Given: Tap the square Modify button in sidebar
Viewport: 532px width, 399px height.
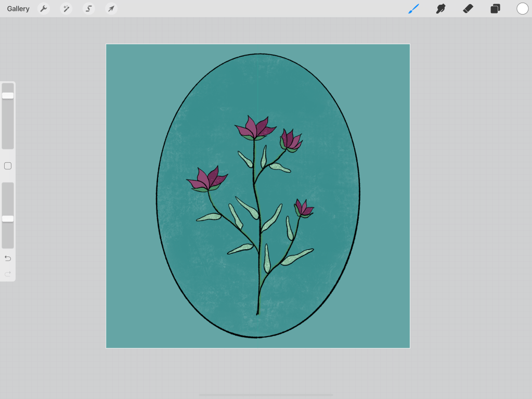Looking at the screenshot, I should click(x=8, y=166).
